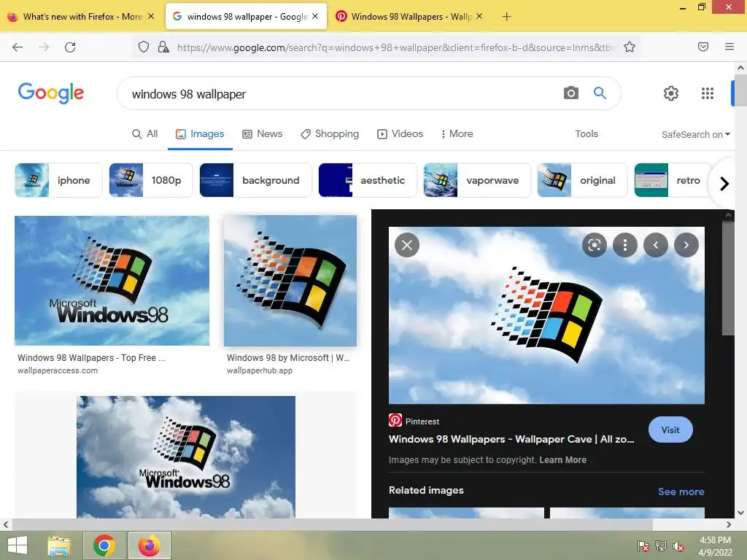Open the Windows Start button

(18, 545)
